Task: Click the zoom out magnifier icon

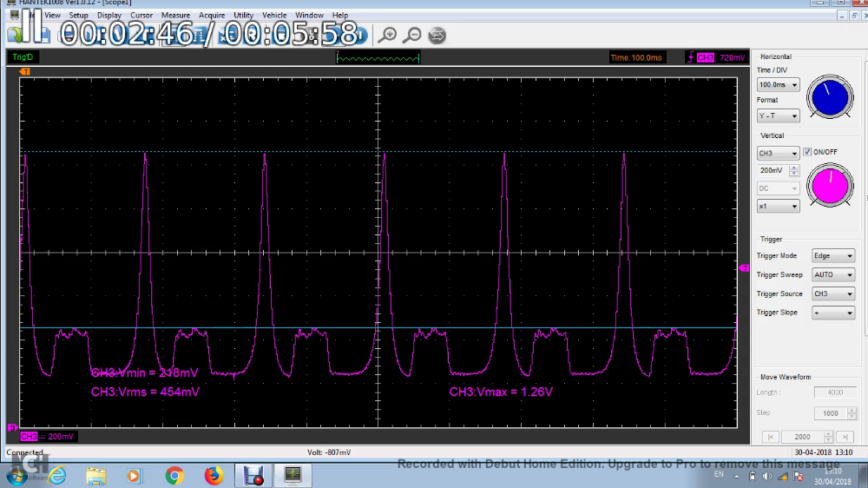Action: tap(412, 35)
